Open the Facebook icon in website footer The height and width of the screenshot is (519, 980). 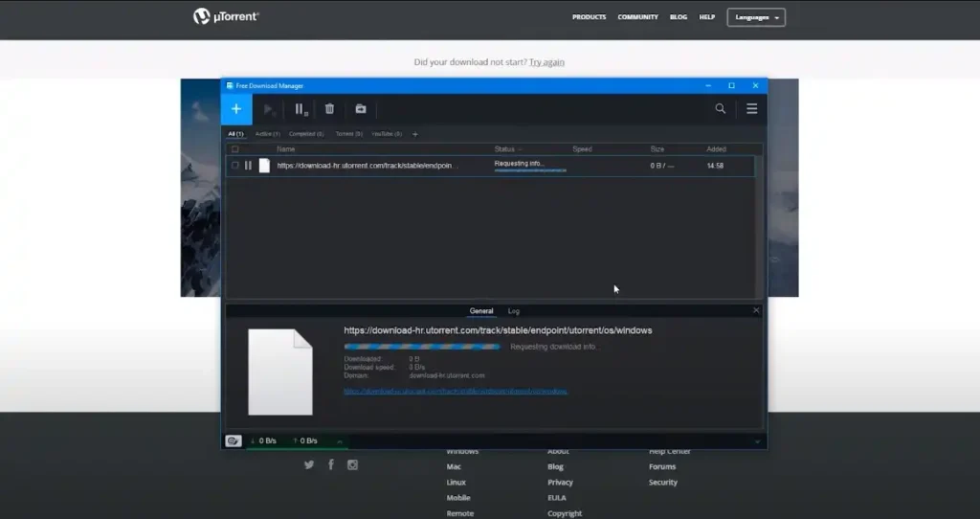click(x=330, y=464)
